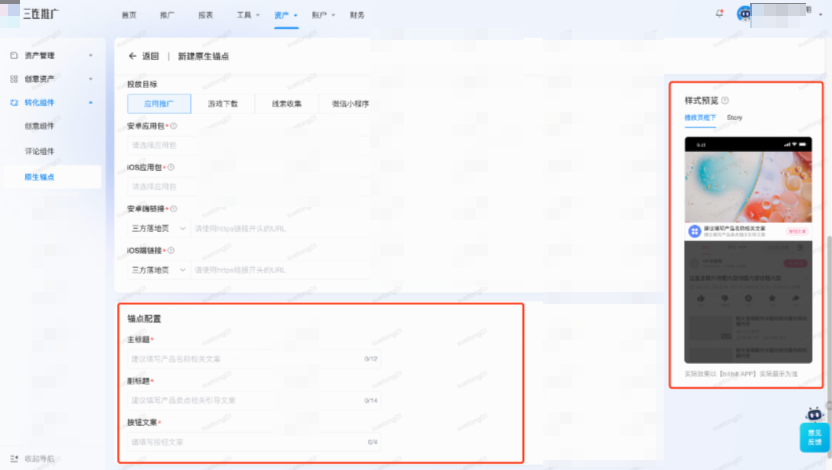The height and width of the screenshot is (470, 832).
Task: Open the 报表 menu
Action: tap(205, 15)
